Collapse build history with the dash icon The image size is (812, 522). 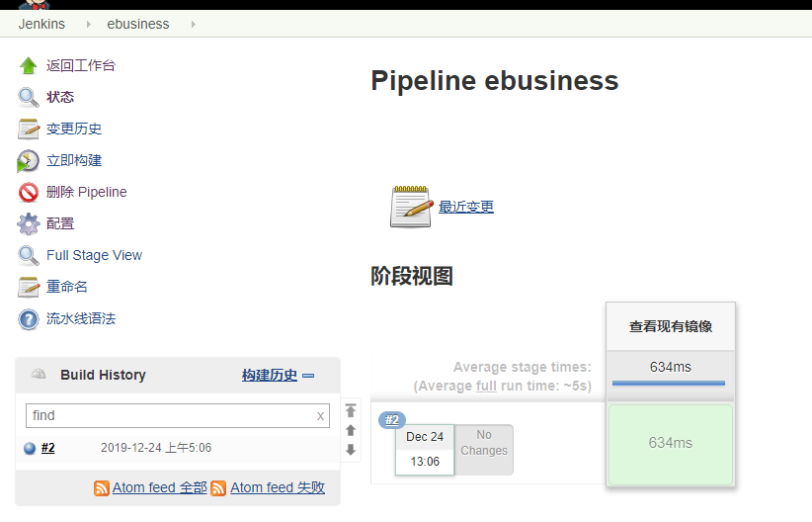coord(308,376)
